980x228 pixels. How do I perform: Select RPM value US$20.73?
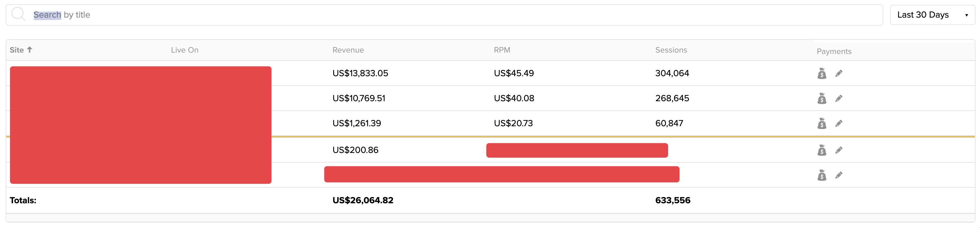coord(513,123)
